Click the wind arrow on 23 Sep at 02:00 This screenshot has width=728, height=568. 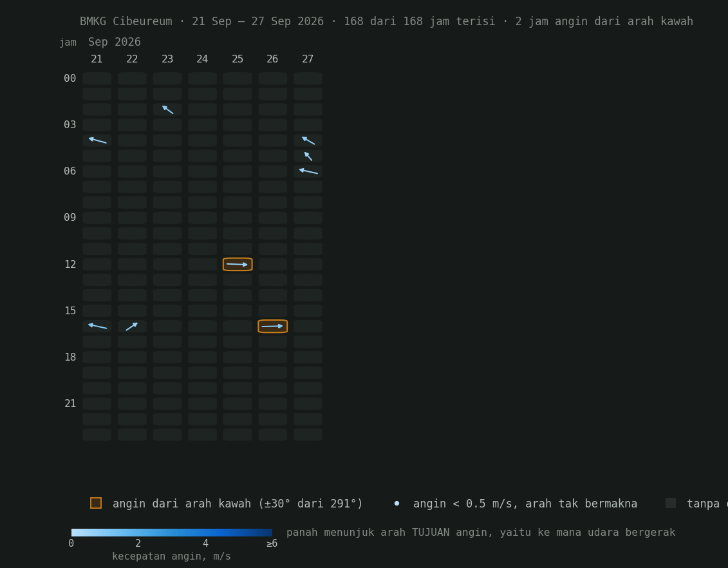tap(167, 109)
